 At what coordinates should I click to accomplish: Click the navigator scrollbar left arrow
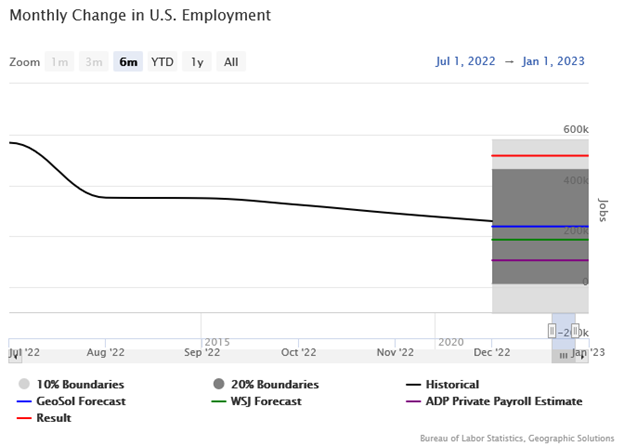[14, 355]
